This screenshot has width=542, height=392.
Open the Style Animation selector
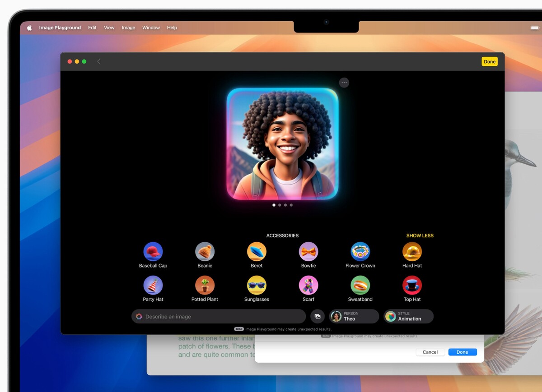(408, 316)
